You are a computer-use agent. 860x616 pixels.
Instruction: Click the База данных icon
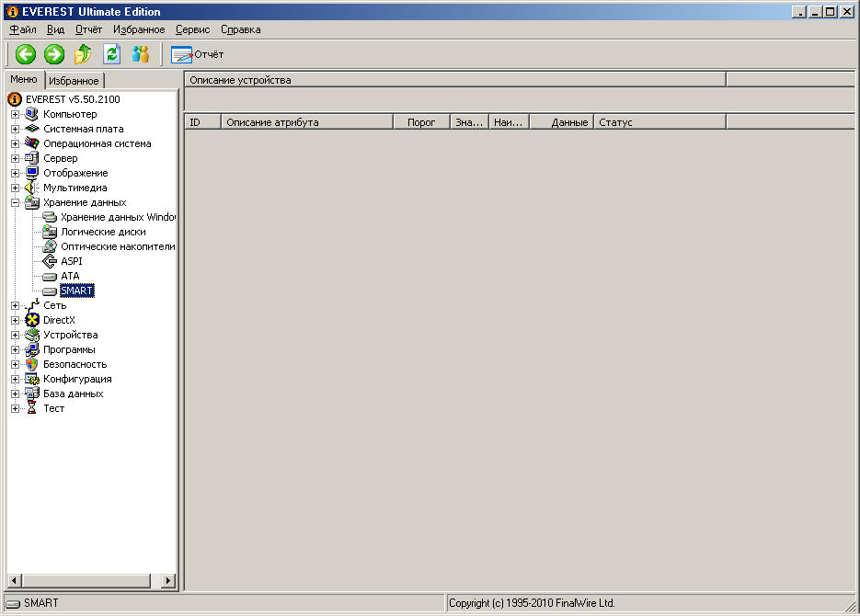pyautogui.click(x=32, y=394)
